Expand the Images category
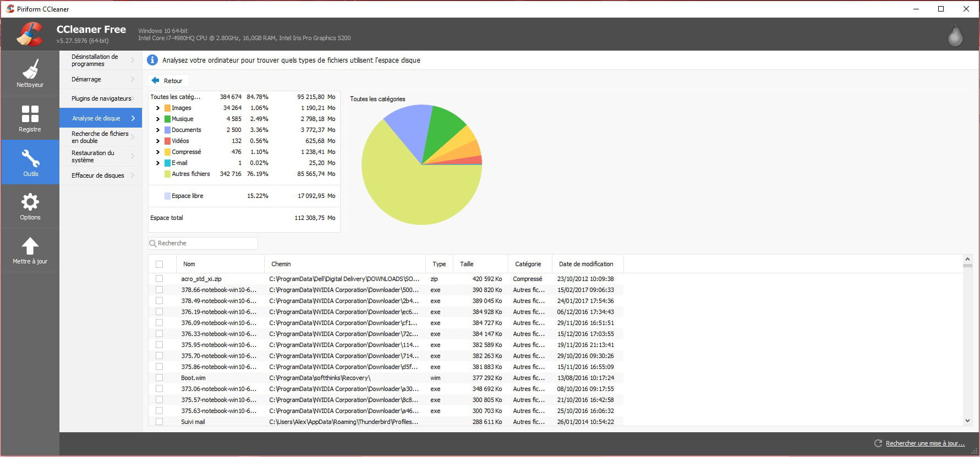980x457 pixels. tap(157, 108)
